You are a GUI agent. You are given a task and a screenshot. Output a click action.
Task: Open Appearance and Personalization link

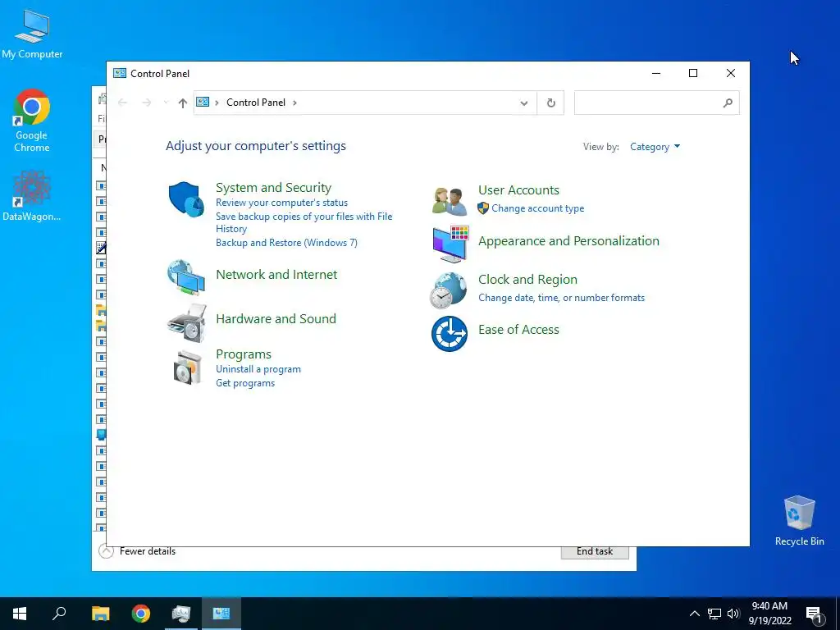tap(568, 241)
